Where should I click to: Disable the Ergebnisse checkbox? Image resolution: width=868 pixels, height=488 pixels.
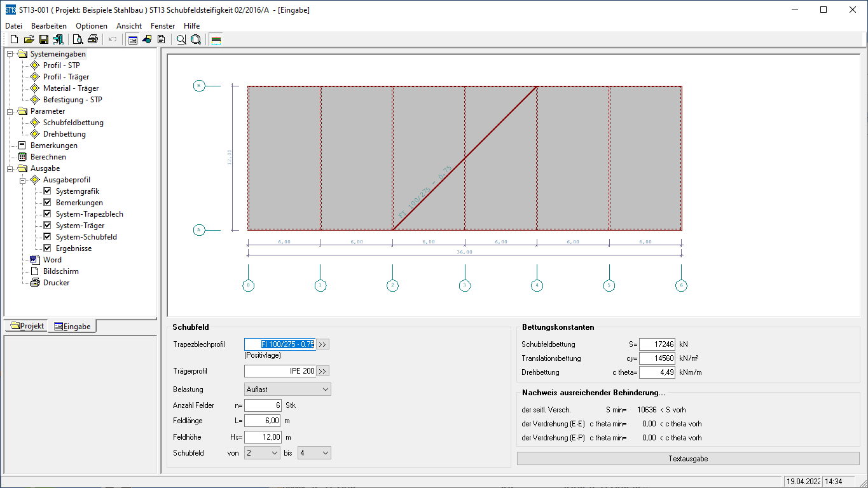[47, 248]
